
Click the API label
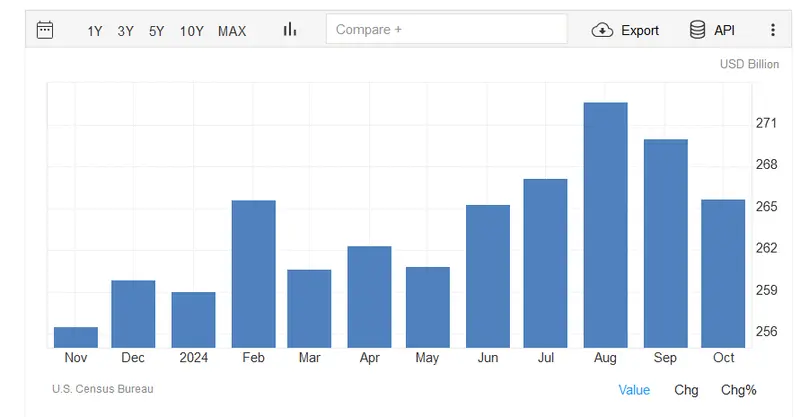[724, 31]
